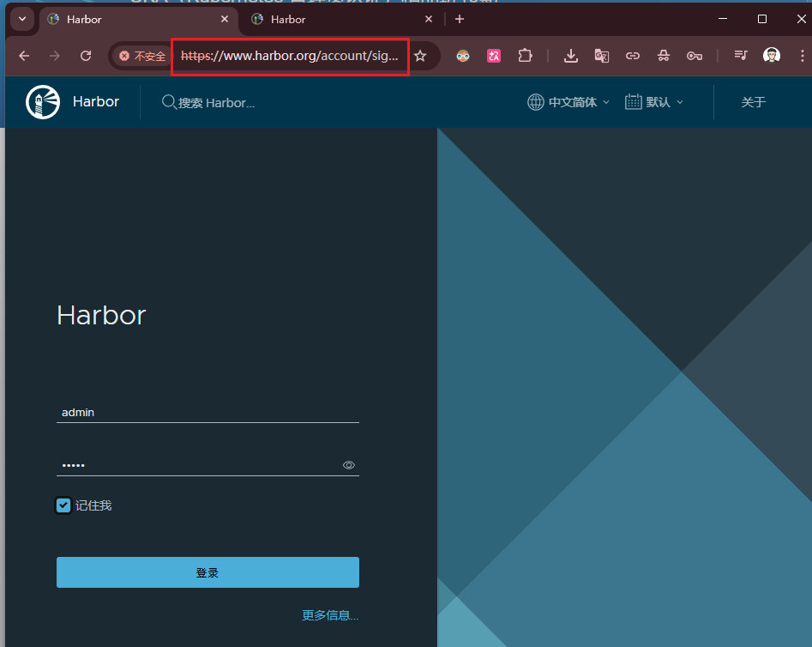Minimize the browser window
The image size is (812, 647).
(x=723, y=19)
